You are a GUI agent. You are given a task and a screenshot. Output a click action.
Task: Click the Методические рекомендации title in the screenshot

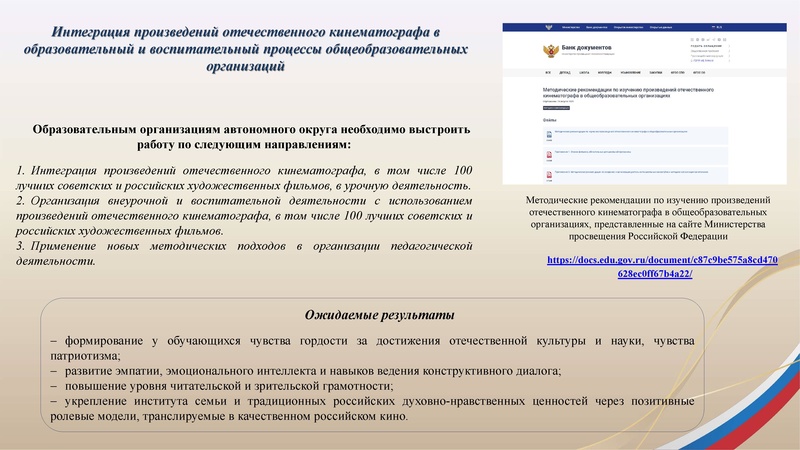click(x=628, y=92)
